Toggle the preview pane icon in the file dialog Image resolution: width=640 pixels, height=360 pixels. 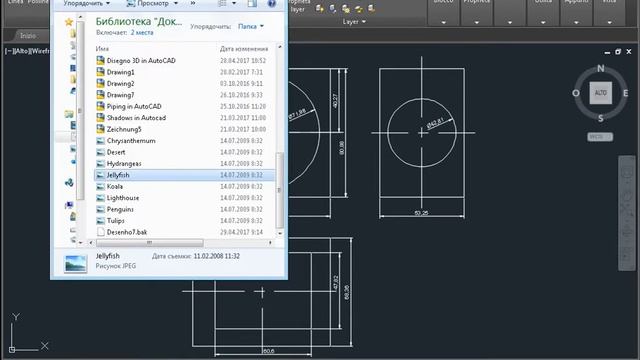tap(252, 3)
